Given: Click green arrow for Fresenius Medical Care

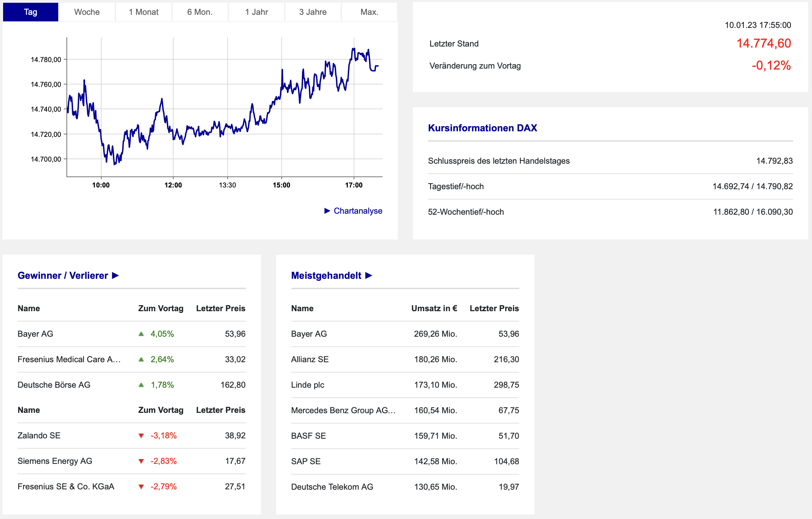Looking at the screenshot, I should click(141, 359).
